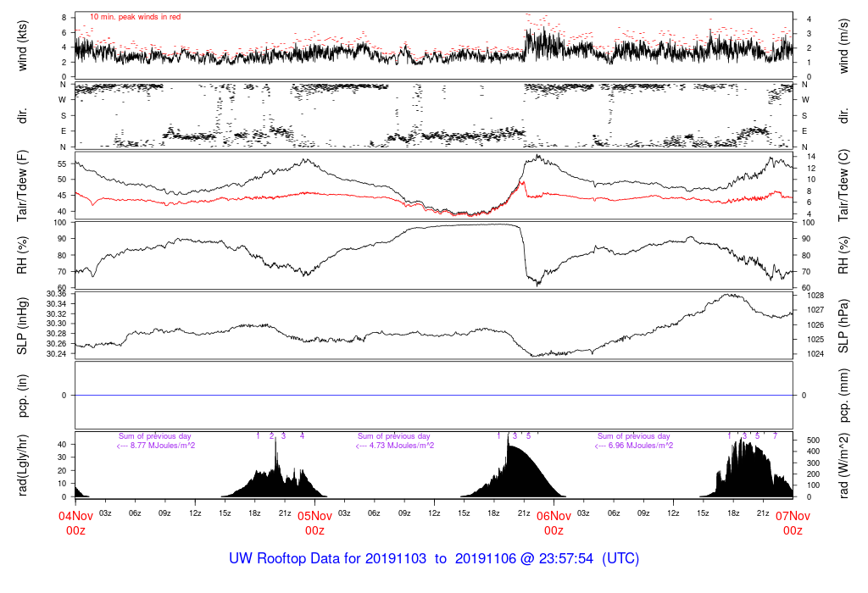Select the 'rad (W/m^2)' axis label
Screen dimensions: 868x593
[x=843, y=465]
